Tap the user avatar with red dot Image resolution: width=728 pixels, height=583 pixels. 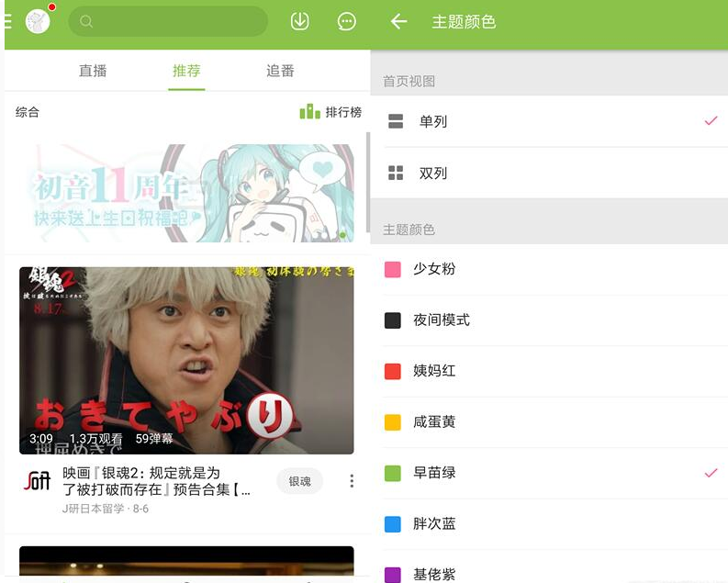[x=38, y=21]
